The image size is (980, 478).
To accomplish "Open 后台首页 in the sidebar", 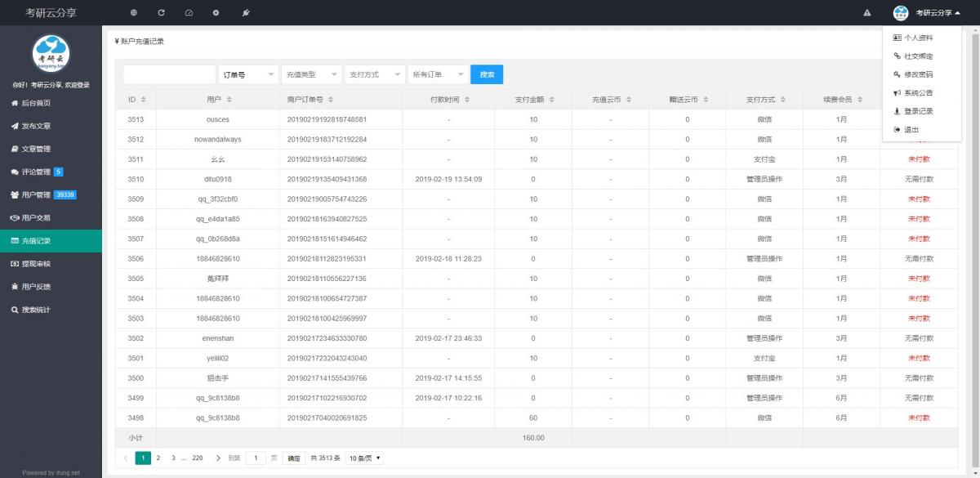I will pyautogui.click(x=51, y=103).
